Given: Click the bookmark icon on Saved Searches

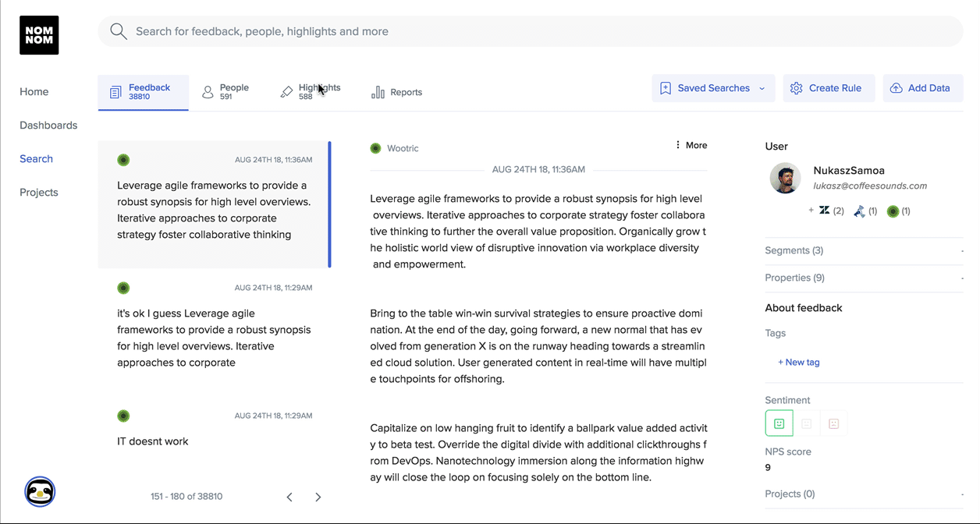Looking at the screenshot, I should pos(666,88).
